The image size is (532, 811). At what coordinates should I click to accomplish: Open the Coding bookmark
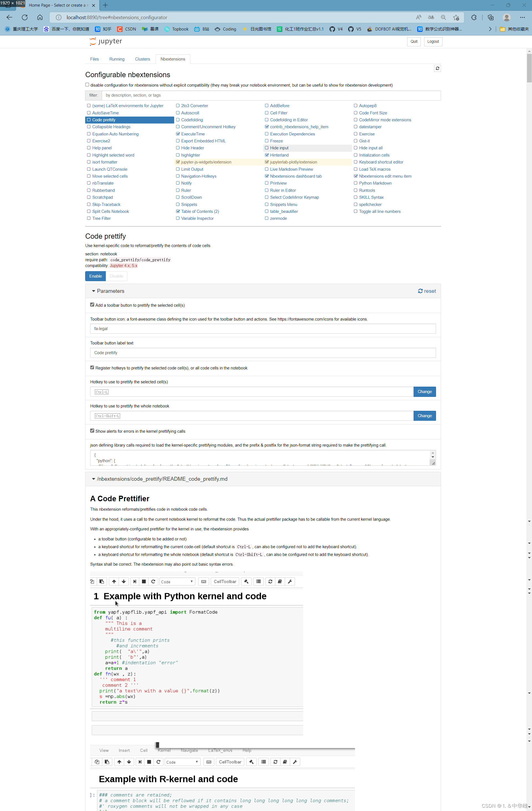click(226, 29)
